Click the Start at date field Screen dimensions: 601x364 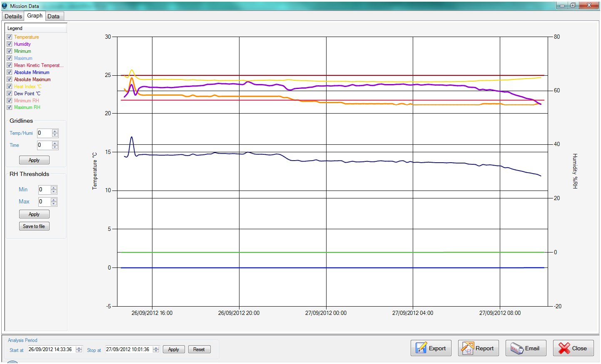tap(52, 349)
